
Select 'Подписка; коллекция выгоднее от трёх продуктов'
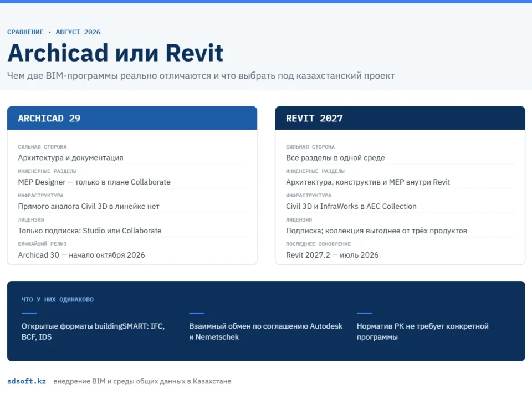(377, 231)
